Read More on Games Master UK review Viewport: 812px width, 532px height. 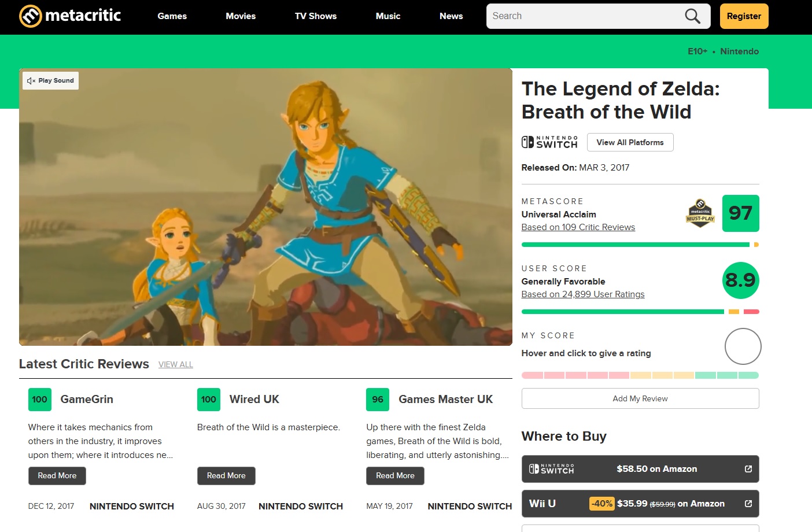coord(395,476)
